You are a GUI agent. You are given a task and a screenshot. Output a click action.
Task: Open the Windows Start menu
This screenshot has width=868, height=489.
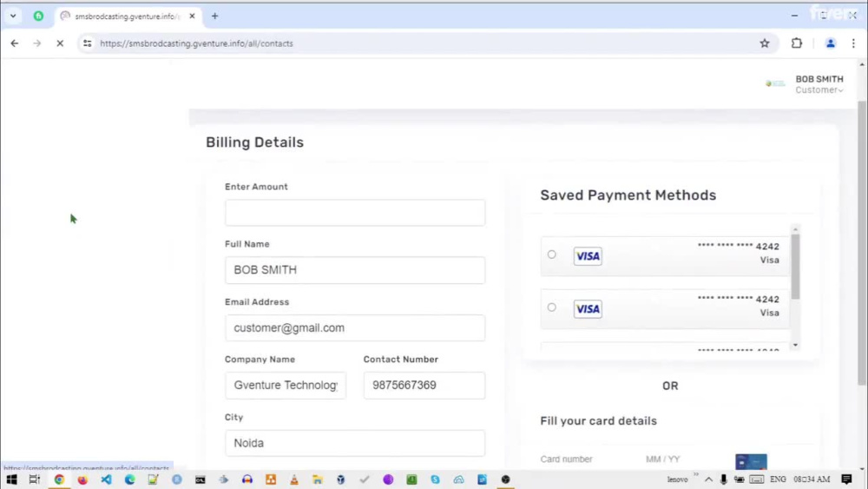(x=11, y=479)
